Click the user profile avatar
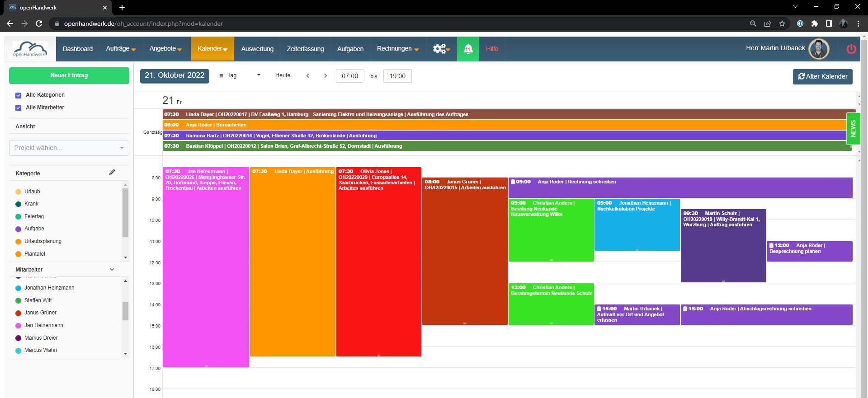This screenshot has height=398, width=868. [819, 49]
